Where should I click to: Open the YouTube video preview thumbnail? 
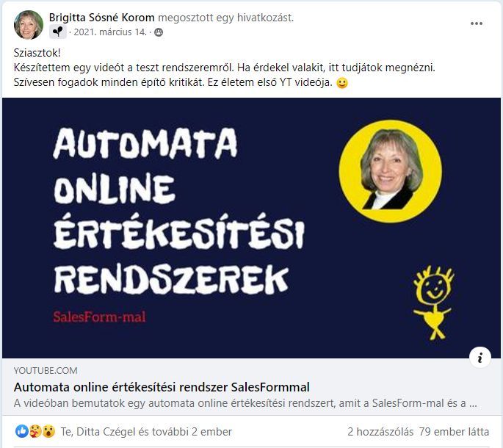pyautogui.click(x=251, y=228)
